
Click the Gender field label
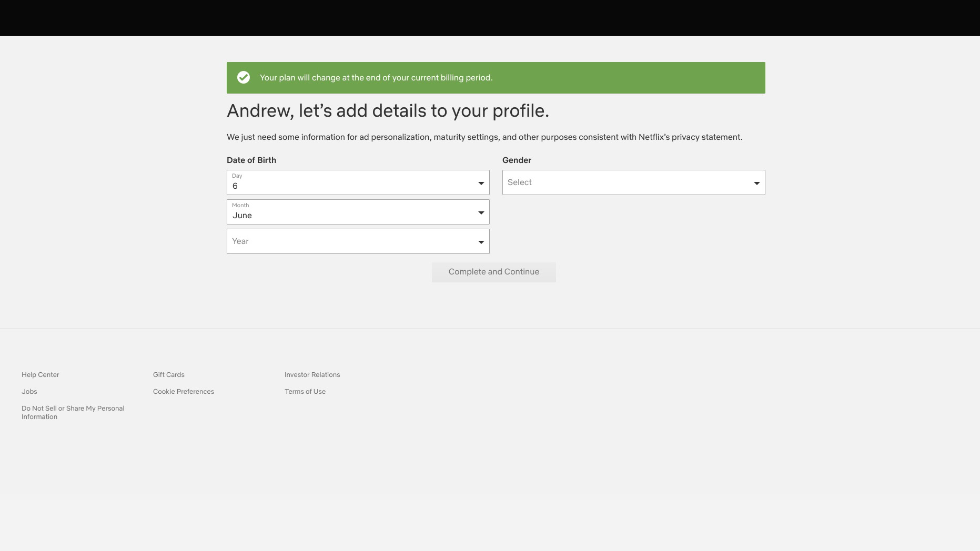517,160
